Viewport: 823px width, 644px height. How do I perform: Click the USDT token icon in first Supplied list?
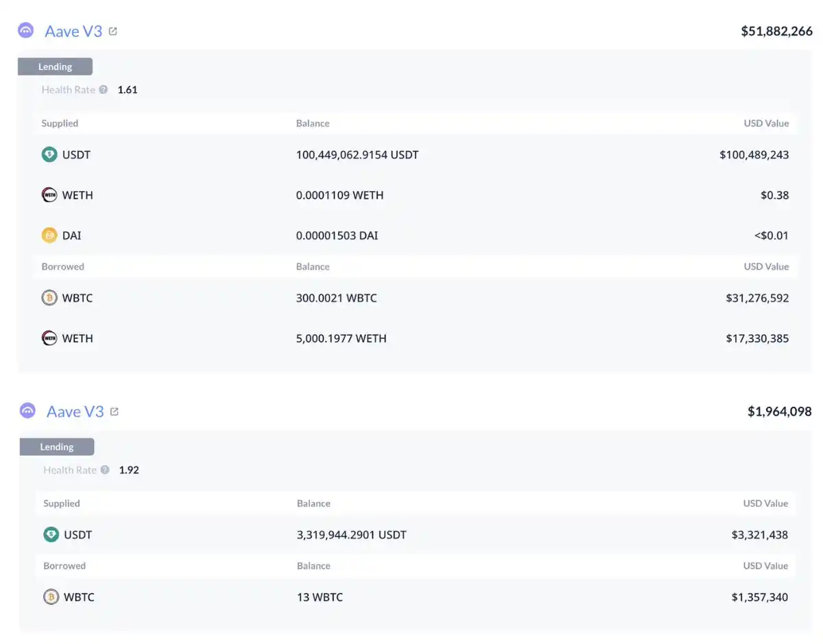(49, 154)
